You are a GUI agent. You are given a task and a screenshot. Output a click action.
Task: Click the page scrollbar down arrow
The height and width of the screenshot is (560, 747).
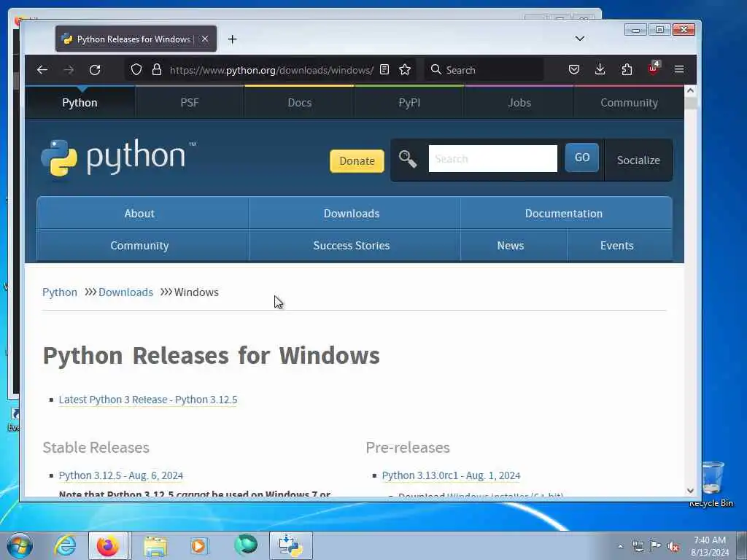pos(690,491)
